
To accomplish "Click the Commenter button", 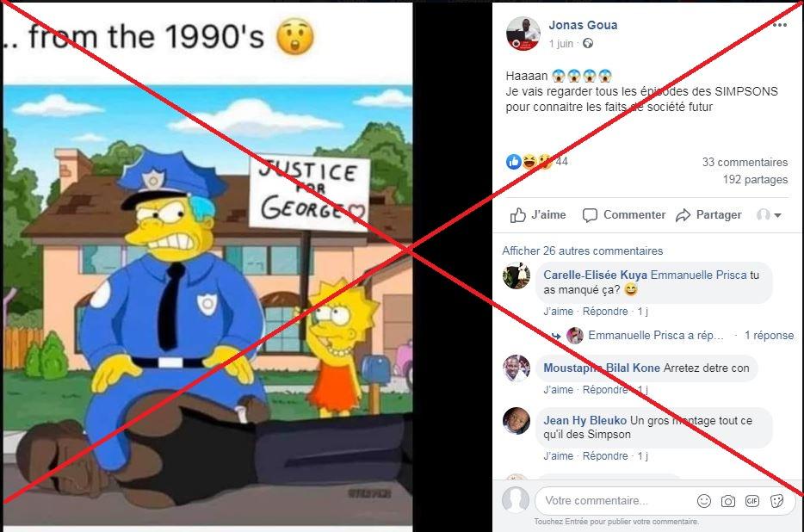I will click(624, 215).
